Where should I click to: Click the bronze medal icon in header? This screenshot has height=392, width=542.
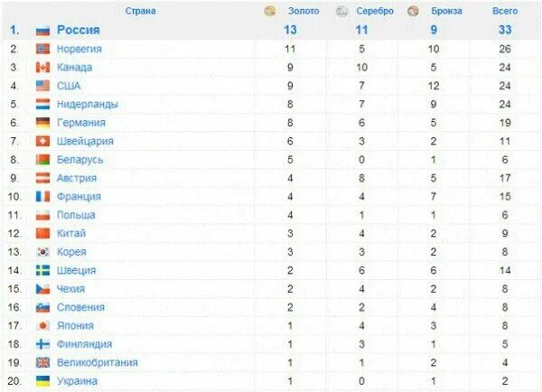413,12
